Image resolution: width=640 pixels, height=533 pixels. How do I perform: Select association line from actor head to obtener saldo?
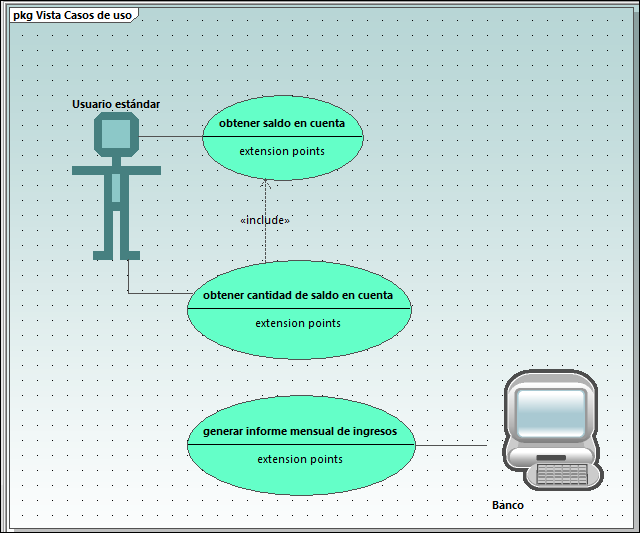click(171, 136)
